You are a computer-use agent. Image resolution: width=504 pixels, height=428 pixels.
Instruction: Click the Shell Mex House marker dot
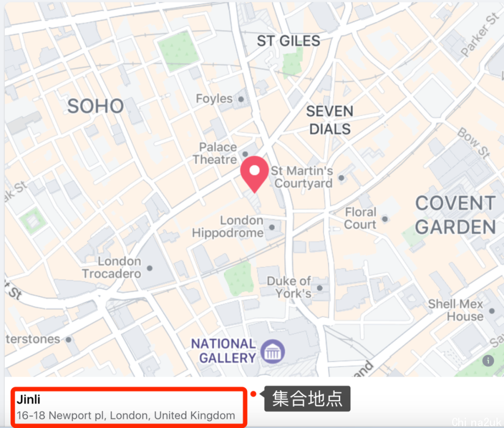pyautogui.click(x=492, y=311)
